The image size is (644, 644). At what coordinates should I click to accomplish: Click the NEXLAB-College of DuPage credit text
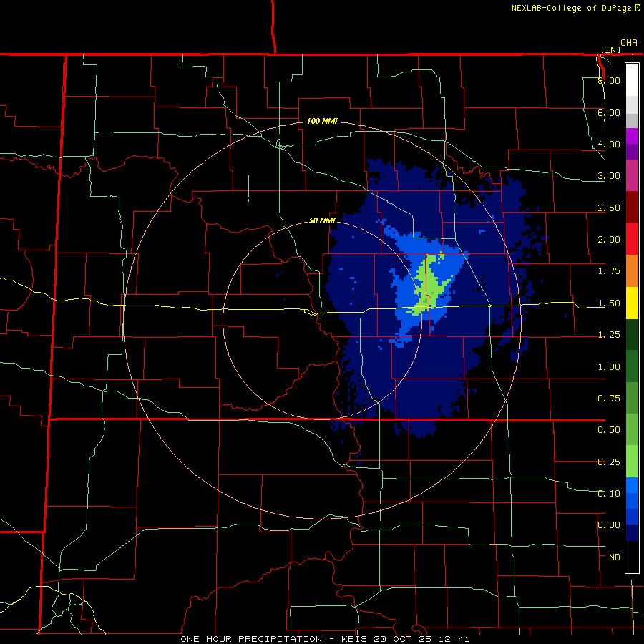coord(575,8)
